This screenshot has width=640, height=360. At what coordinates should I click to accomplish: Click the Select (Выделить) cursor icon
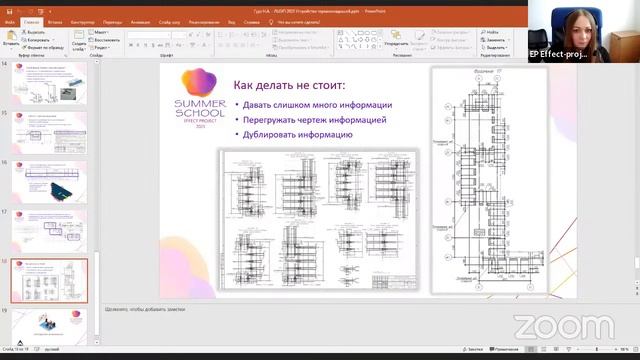(483, 47)
